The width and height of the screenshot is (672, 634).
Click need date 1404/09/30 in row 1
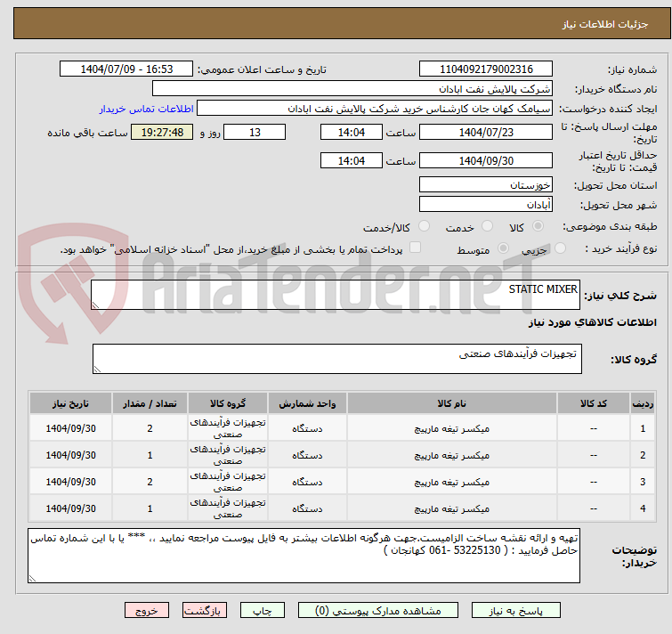coord(70,428)
